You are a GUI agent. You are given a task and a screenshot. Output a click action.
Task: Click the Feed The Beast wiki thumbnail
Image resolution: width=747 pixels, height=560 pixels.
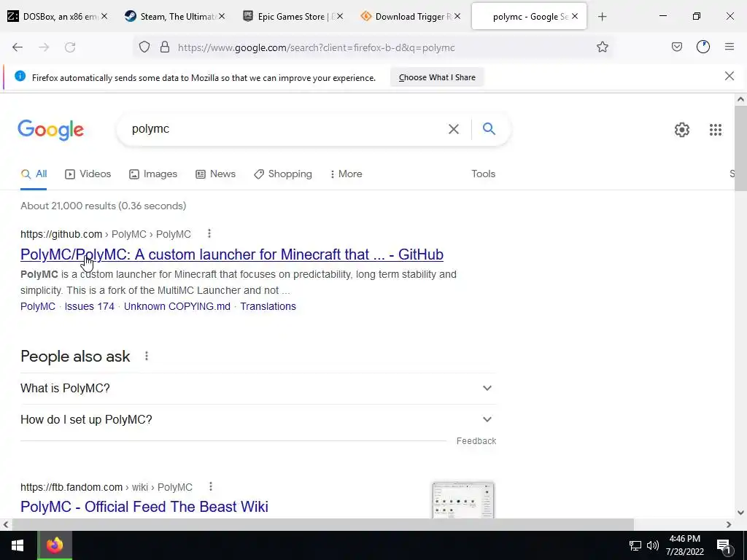point(463,500)
